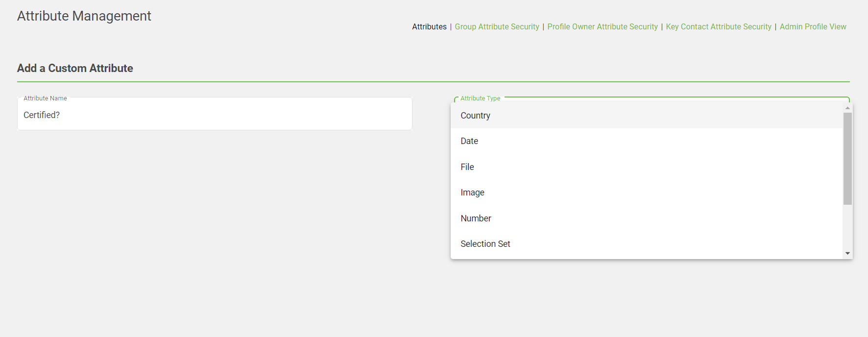
Task: Click the dropdown list scrollbar thumb
Action: [x=847, y=159]
